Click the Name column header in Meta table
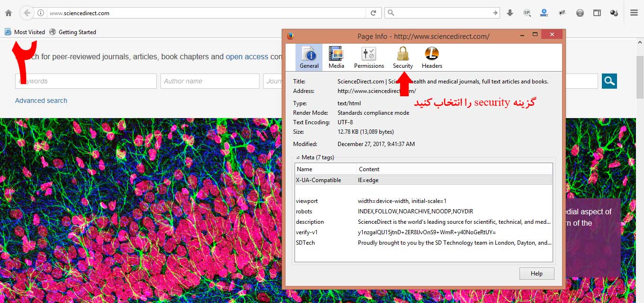The width and height of the screenshot is (644, 303). point(326,169)
